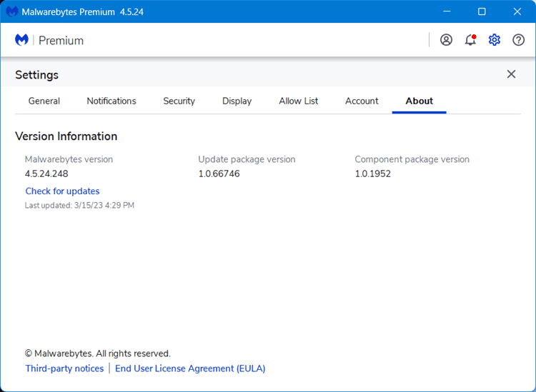View the End User License Agreement link
536x392 pixels.
(190, 368)
